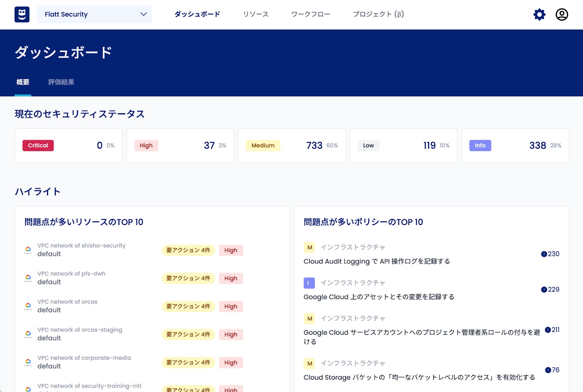Open the リソース nav item
The width and height of the screenshot is (583, 392).
(x=255, y=14)
